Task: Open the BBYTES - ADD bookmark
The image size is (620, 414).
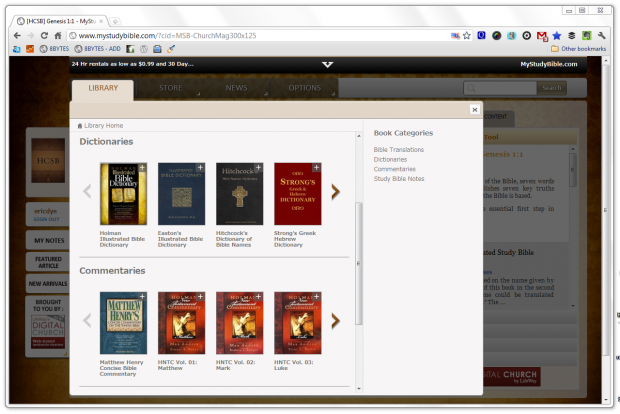Action: pyautogui.click(x=98, y=49)
